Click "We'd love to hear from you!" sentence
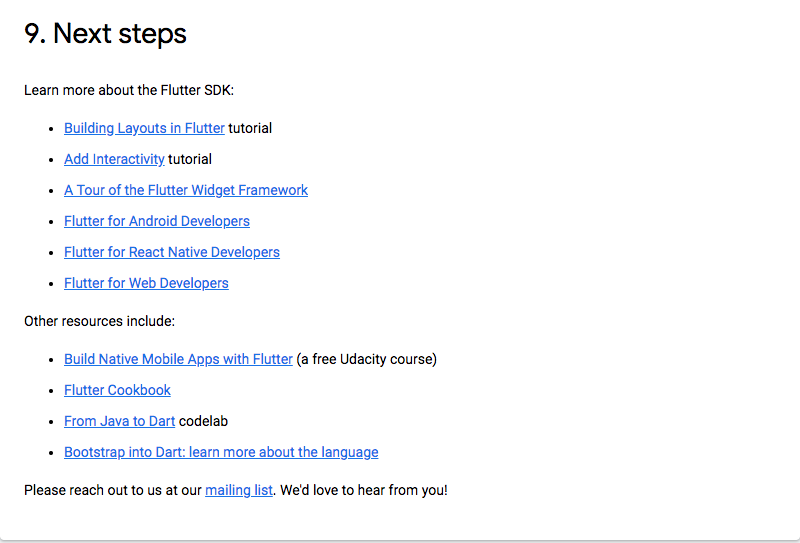Viewport: 800px width, 543px height. pyautogui.click(x=364, y=490)
